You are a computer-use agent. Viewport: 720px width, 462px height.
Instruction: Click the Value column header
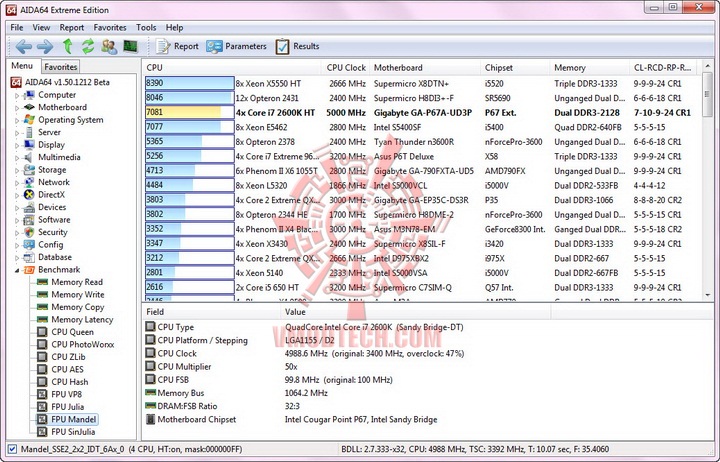pyautogui.click(x=416, y=312)
